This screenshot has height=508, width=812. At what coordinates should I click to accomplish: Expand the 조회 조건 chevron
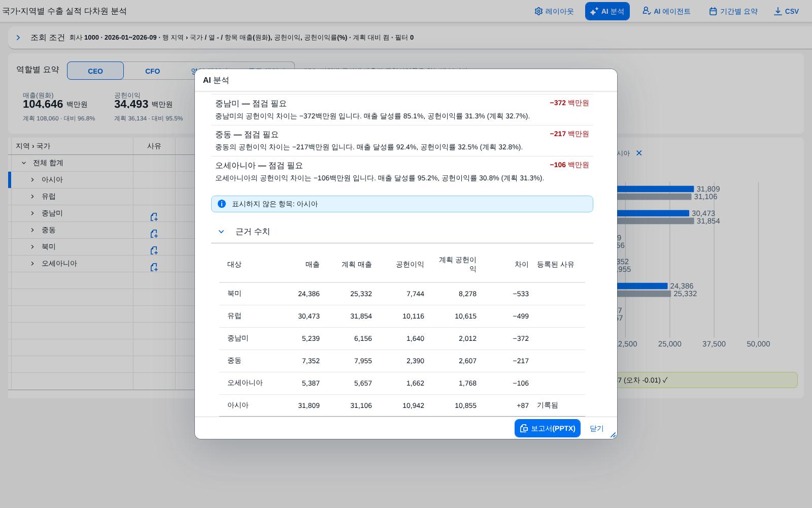pos(18,38)
